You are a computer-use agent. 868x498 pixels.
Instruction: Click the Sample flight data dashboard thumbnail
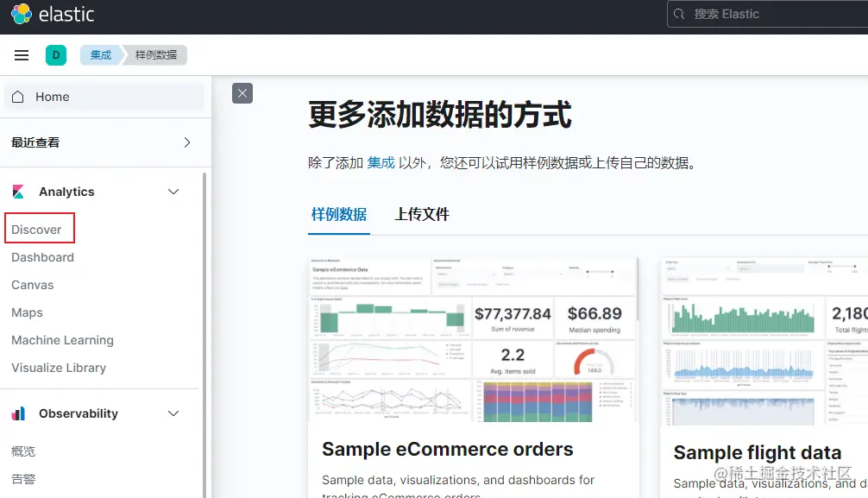(764, 341)
